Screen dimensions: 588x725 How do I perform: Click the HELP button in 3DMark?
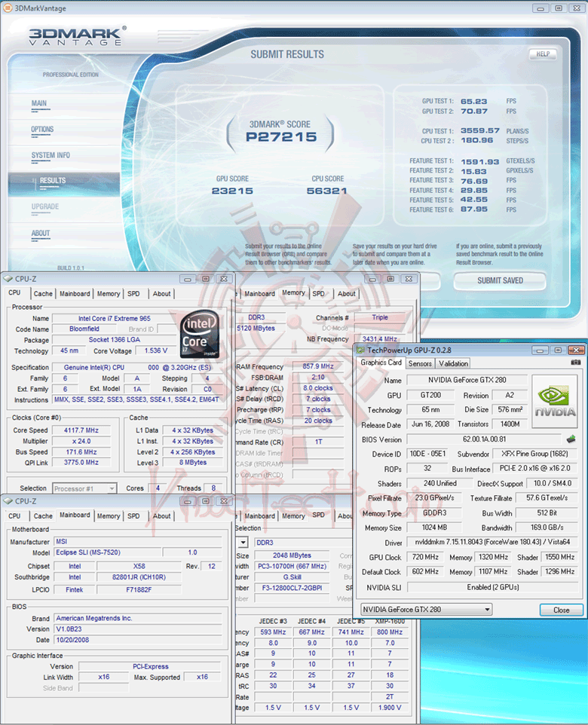point(543,54)
